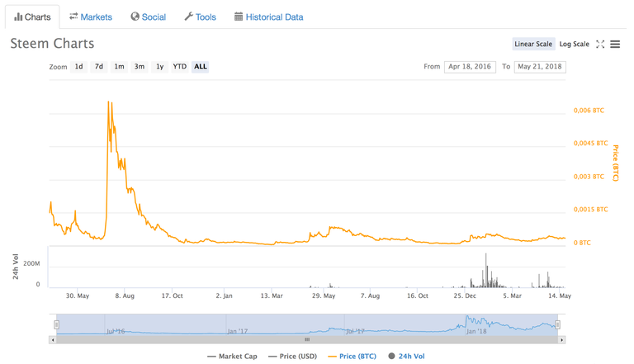Toggle the Market Cap series in legend
Viewport: 634px width, 364px height.
click(232, 357)
